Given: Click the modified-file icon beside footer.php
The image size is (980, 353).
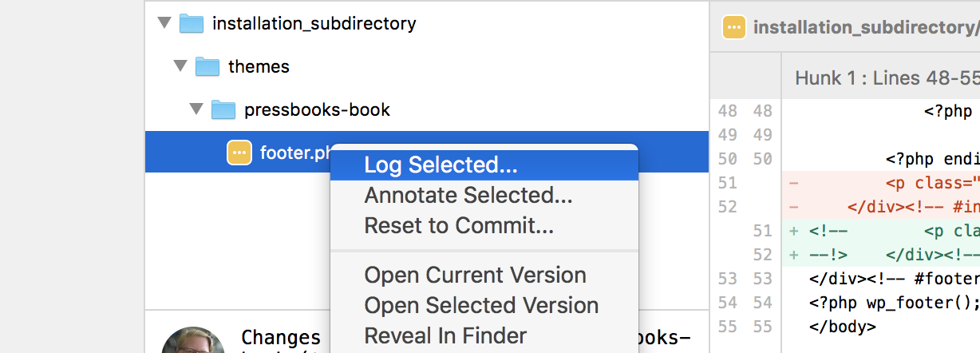Looking at the screenshot, I should (239, 152).
